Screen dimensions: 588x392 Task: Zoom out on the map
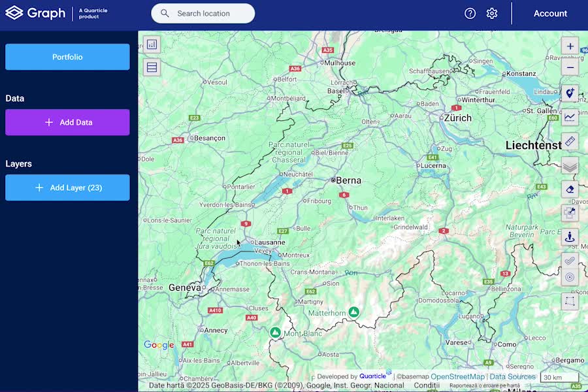570,68
